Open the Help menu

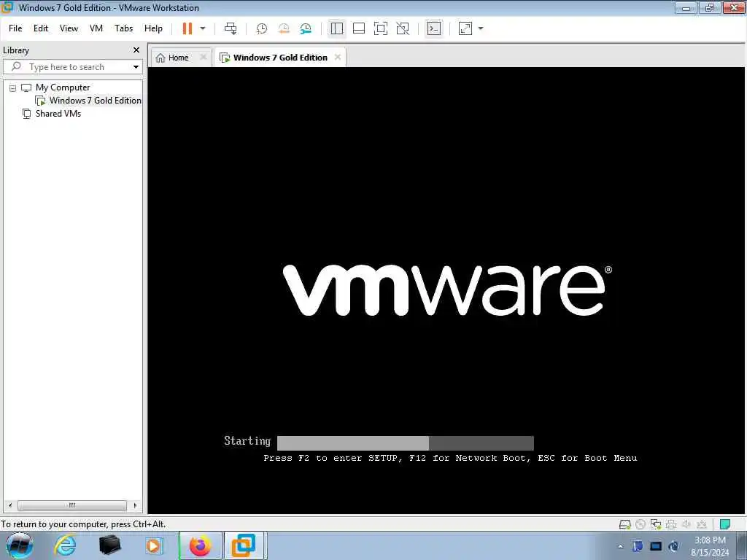153,28
